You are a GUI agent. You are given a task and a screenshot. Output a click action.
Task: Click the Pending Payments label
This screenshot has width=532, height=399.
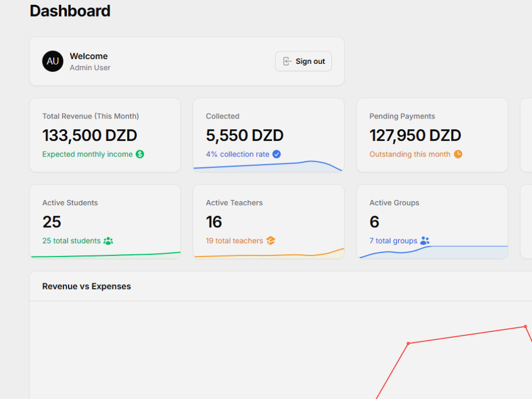[402, 116]
